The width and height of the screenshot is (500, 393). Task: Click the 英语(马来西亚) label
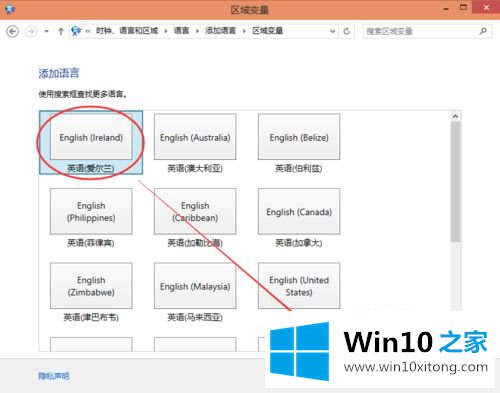[195, 317]
